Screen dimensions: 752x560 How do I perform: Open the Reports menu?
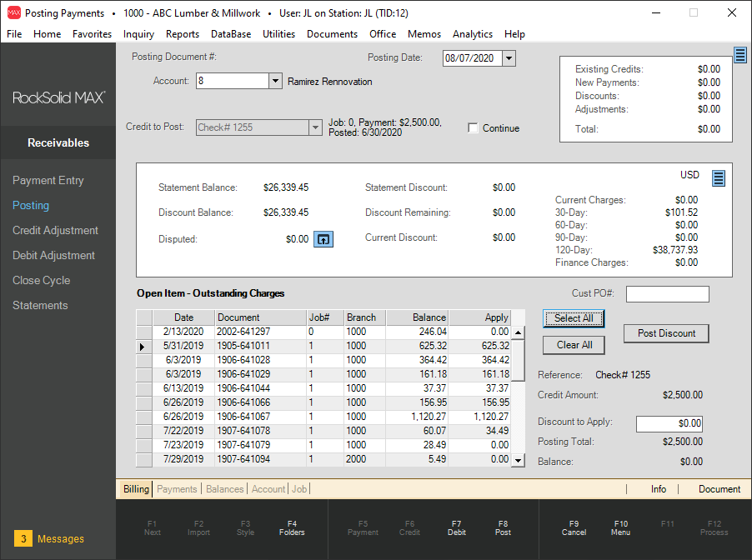[183, 34]
